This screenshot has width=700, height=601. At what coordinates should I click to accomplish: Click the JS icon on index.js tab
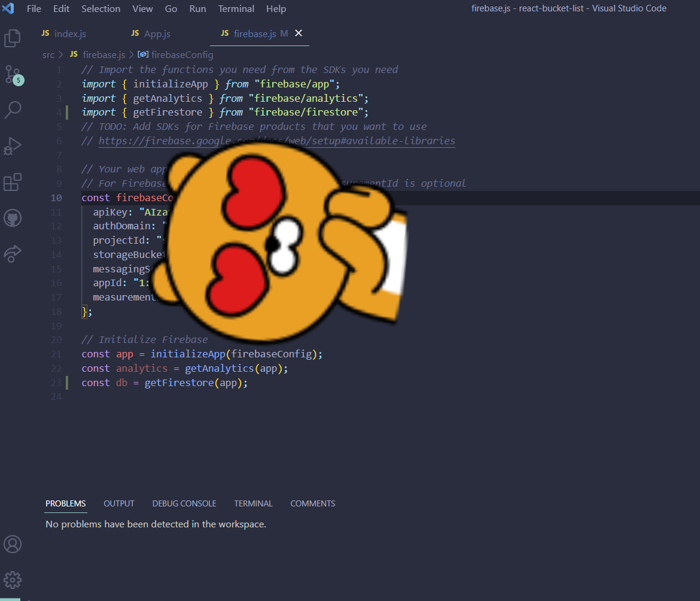[45, 34]
